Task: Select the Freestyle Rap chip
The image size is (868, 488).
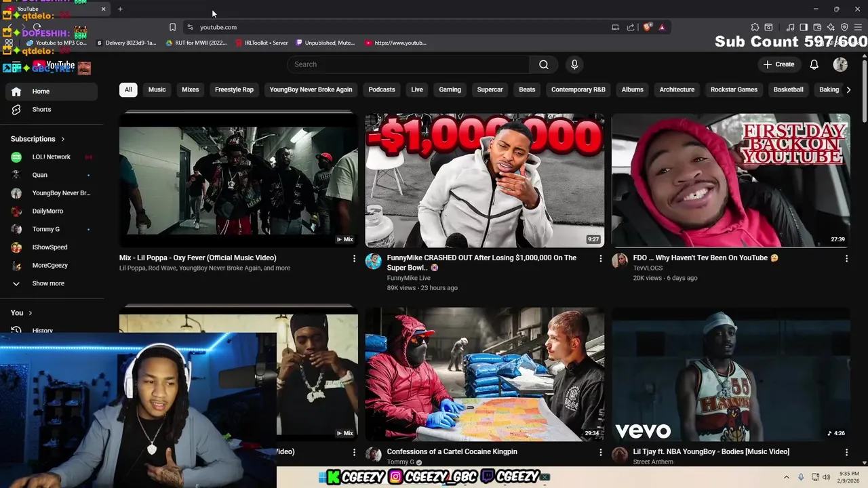Action: coord(234,89)
